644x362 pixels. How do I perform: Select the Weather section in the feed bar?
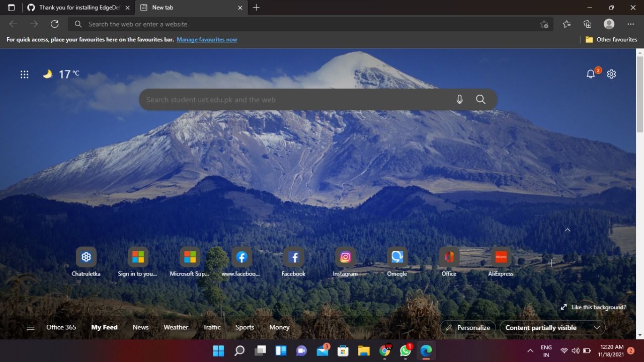click(x=176, y=327)
